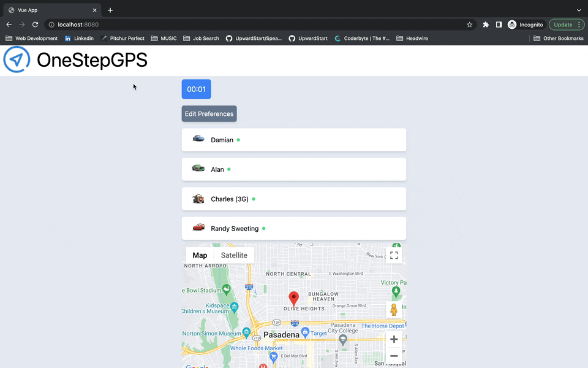This screenshot has height=368, width=588.
Task: Click the green car icon beside Alan
Action: click(x=198, y=169)
